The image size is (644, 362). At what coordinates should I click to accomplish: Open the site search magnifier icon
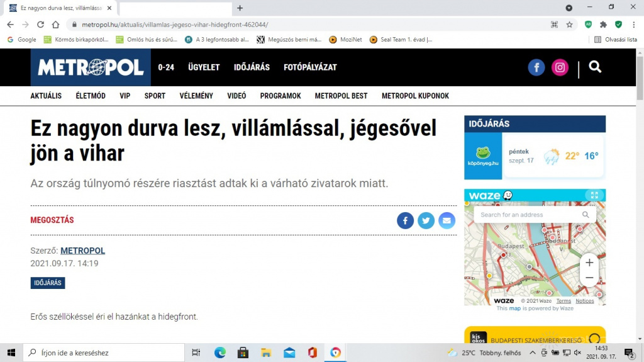pos(595,67)
